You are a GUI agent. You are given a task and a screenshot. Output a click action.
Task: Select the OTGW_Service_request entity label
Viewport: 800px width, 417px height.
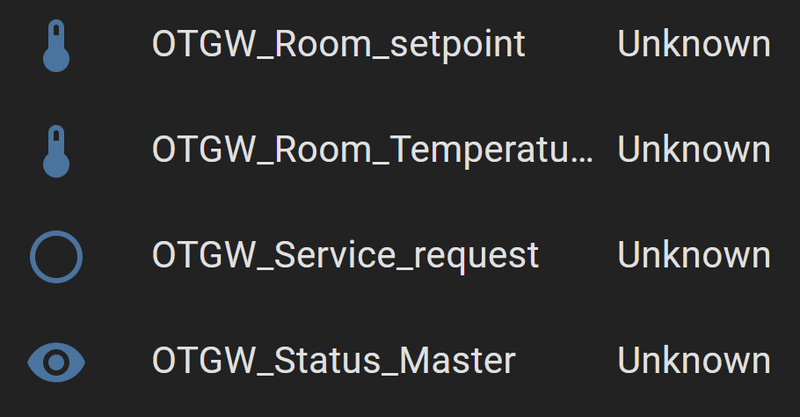pyautogui.click(x=345, y=256)
